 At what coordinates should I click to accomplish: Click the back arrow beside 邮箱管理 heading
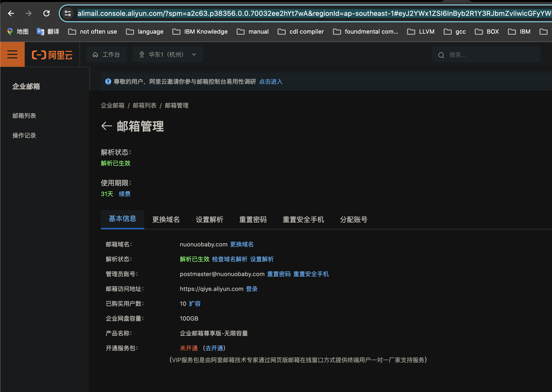point(106,126)
